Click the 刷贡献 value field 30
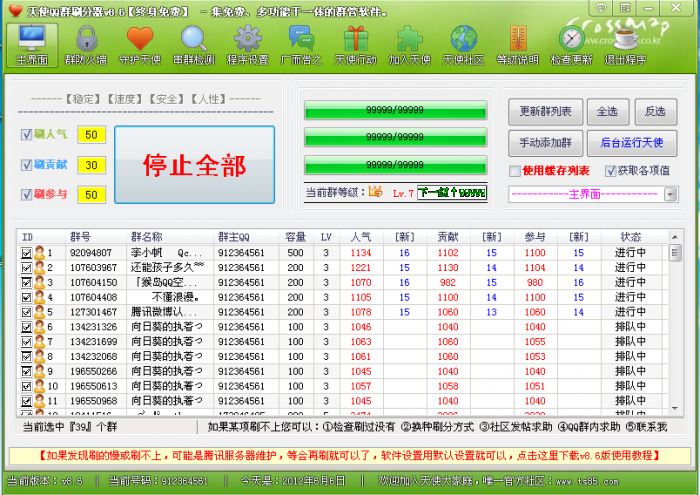 point(92,165)
